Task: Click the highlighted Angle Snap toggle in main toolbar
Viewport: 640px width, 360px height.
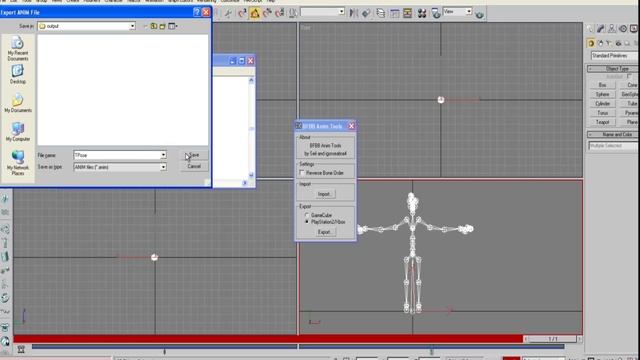Action: point(255,13)
